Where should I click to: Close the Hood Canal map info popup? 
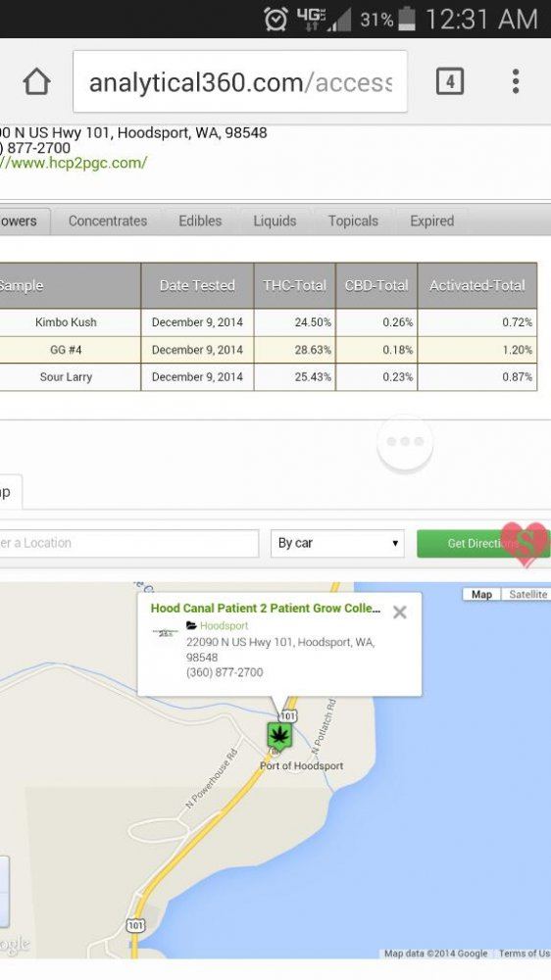[x=400, y=612]
